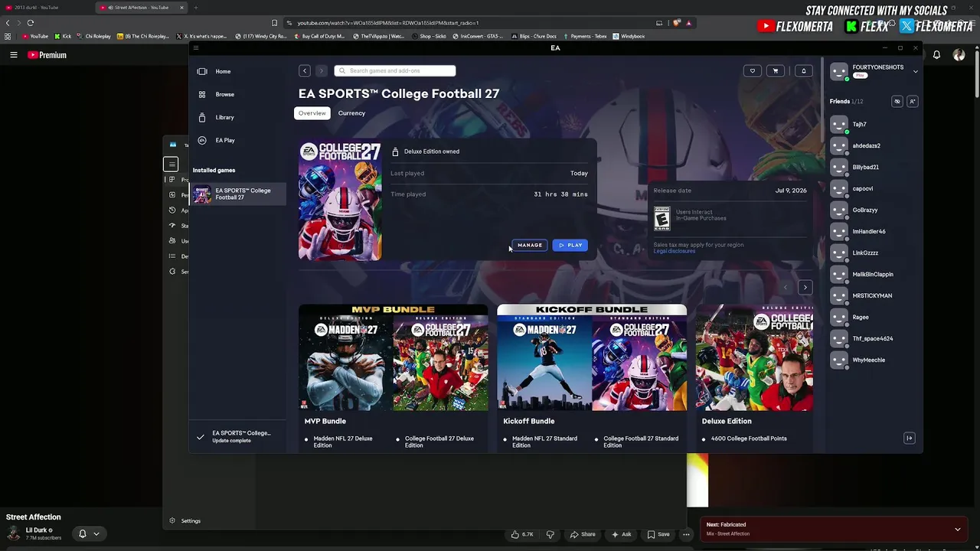This screenshot has width=980, height=551.
Task: Reload the browser page
Action: click(31, 23)
